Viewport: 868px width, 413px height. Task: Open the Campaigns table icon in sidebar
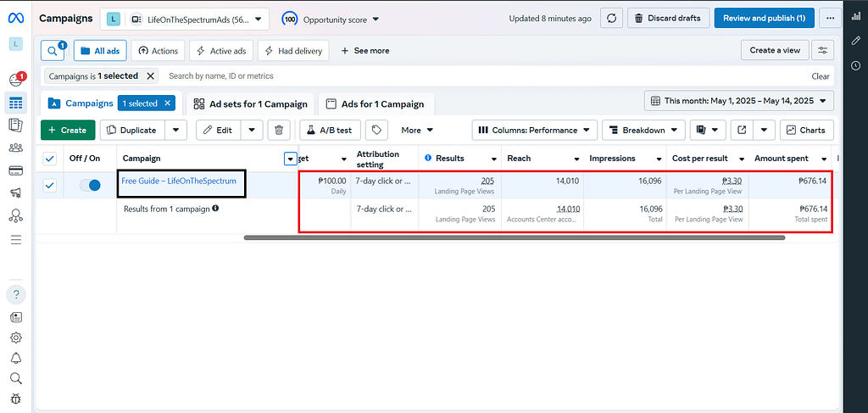(x=16, y=103)
